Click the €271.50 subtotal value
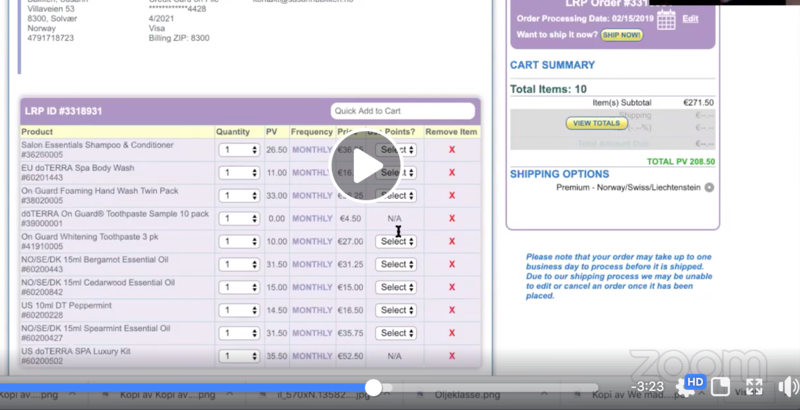 coord(698,102)
